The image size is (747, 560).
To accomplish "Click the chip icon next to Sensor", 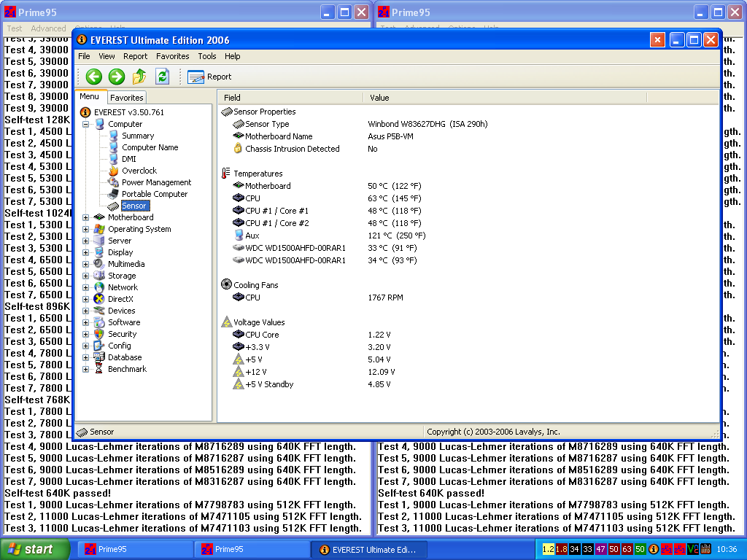I will [113, 206].
